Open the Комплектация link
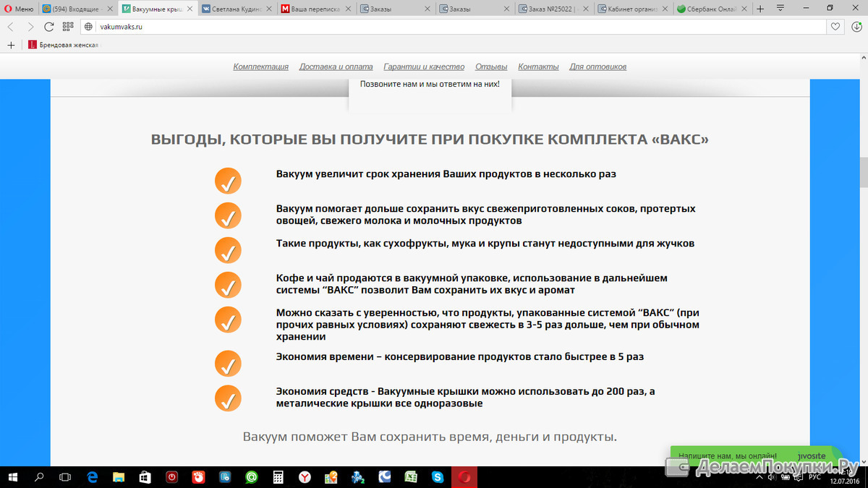Image resolution: width=868 pixels, height=488 pixels. (261, 67)
